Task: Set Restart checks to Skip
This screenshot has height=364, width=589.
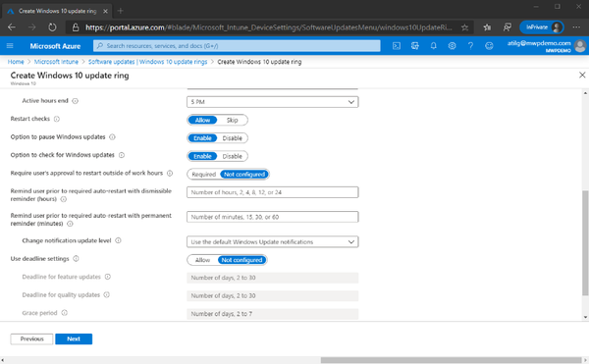Action: pos(232,120)
